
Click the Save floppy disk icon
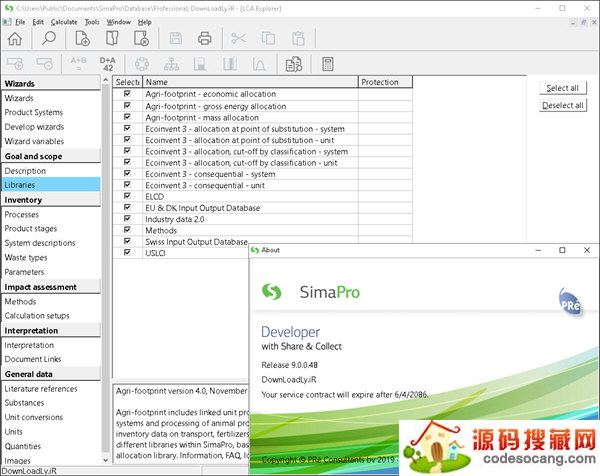176,38
